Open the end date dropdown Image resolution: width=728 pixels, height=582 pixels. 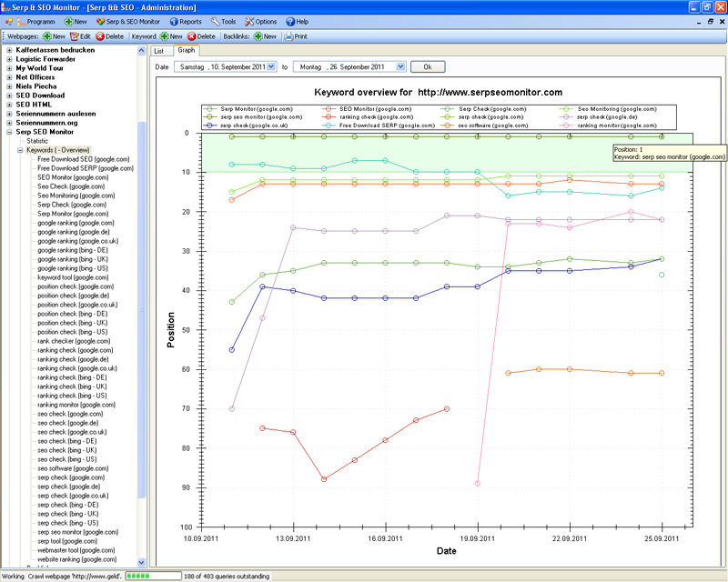click(x=400, y=66)
